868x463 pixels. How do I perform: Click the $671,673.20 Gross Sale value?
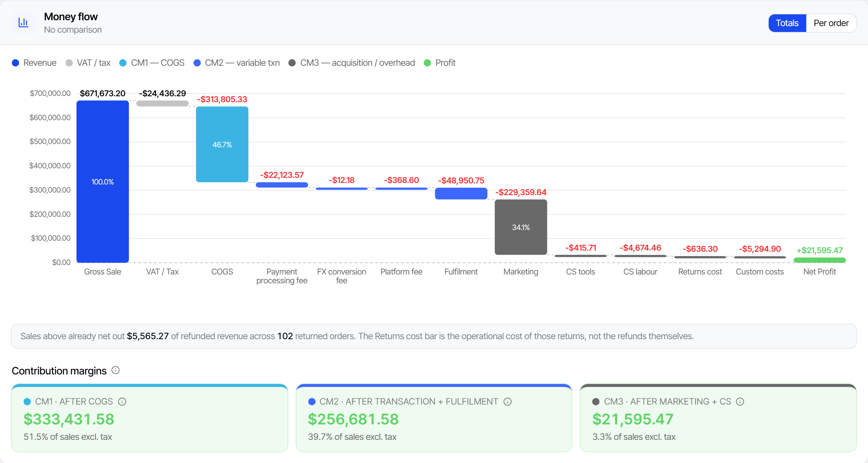pos(103,93)
